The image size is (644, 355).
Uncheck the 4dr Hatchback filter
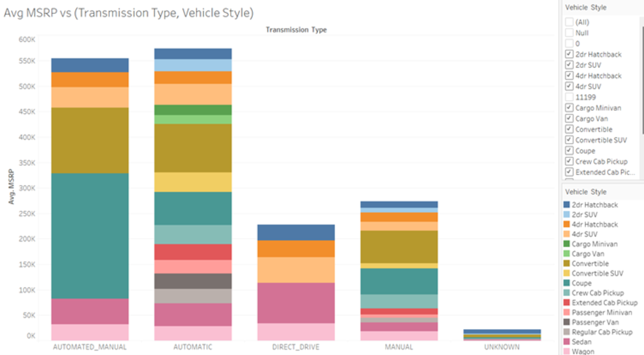click(x=568, y=75)
